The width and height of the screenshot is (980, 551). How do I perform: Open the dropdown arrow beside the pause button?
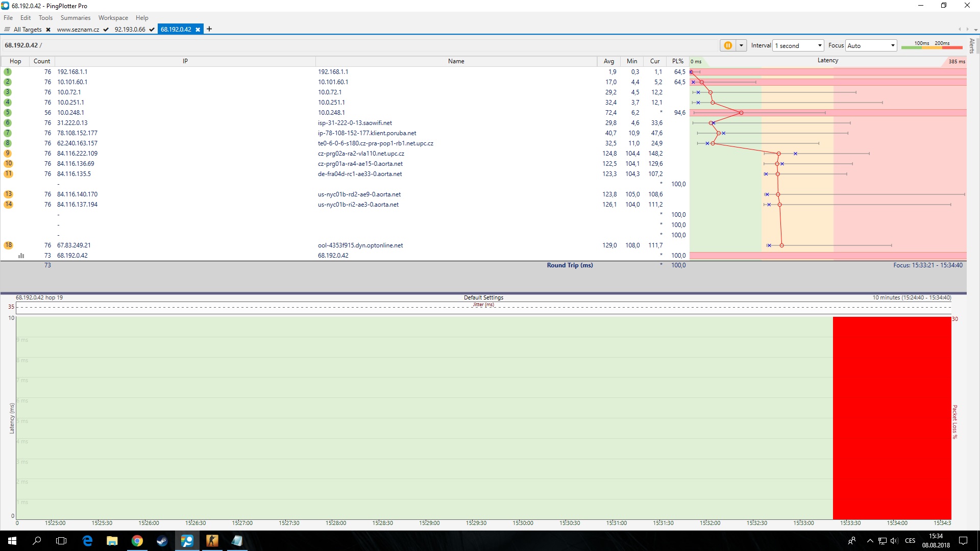point(741,45)
